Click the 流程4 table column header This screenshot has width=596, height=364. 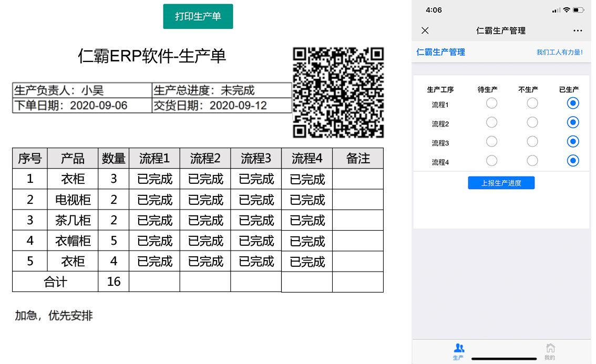pos(307,158)
